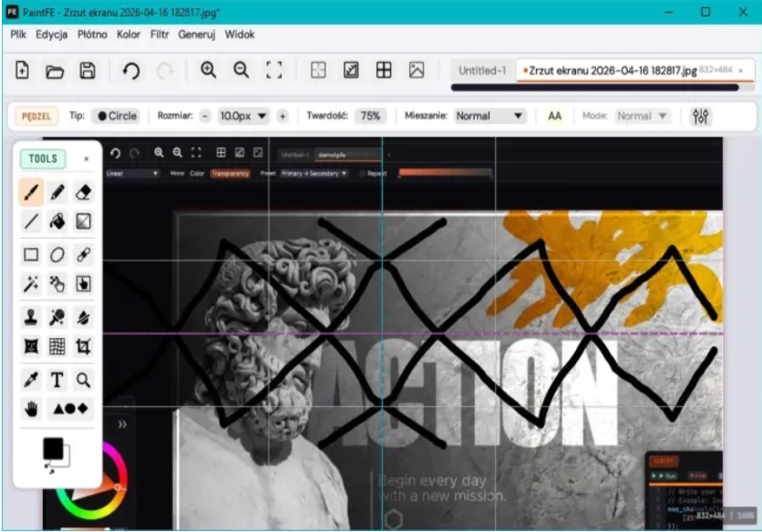Select the Zoom magnifier tool in Tools panel
The width and height of the screenshot is (762, 532).
click(83, 380)
